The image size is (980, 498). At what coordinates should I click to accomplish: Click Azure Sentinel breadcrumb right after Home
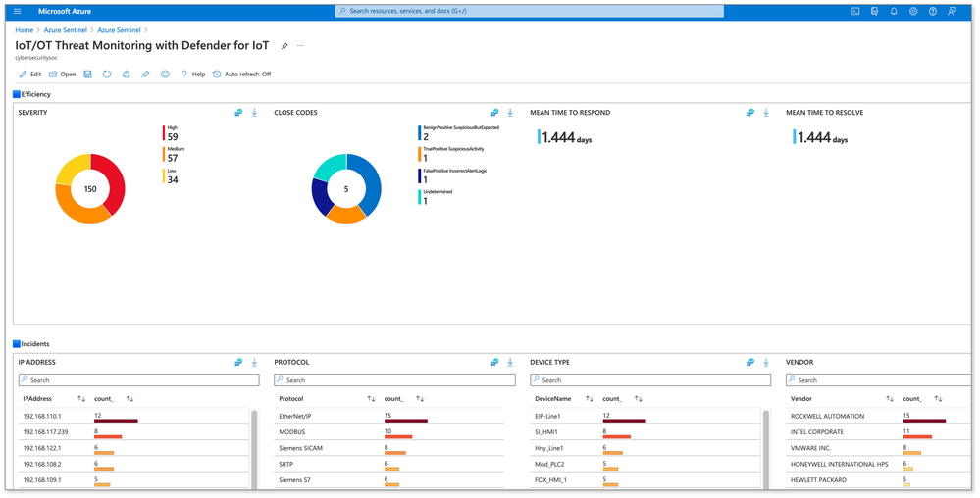pyautogui.click(x=66, y=30)
